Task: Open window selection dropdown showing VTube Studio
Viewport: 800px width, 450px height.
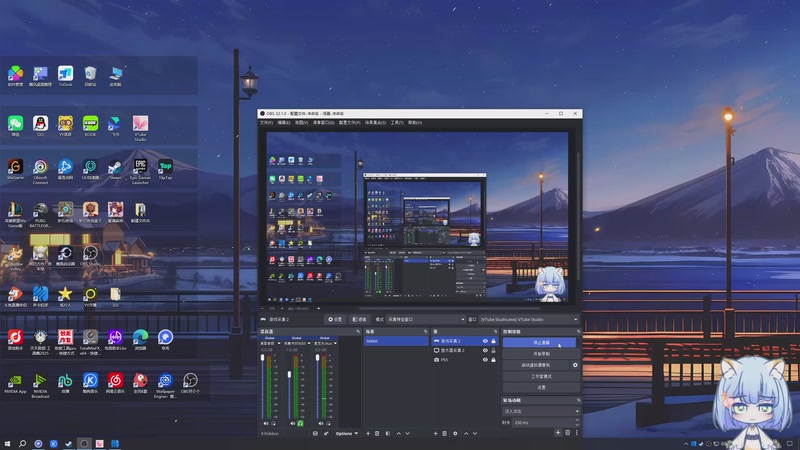Action: pyautogui.click(x=529, y=319)
